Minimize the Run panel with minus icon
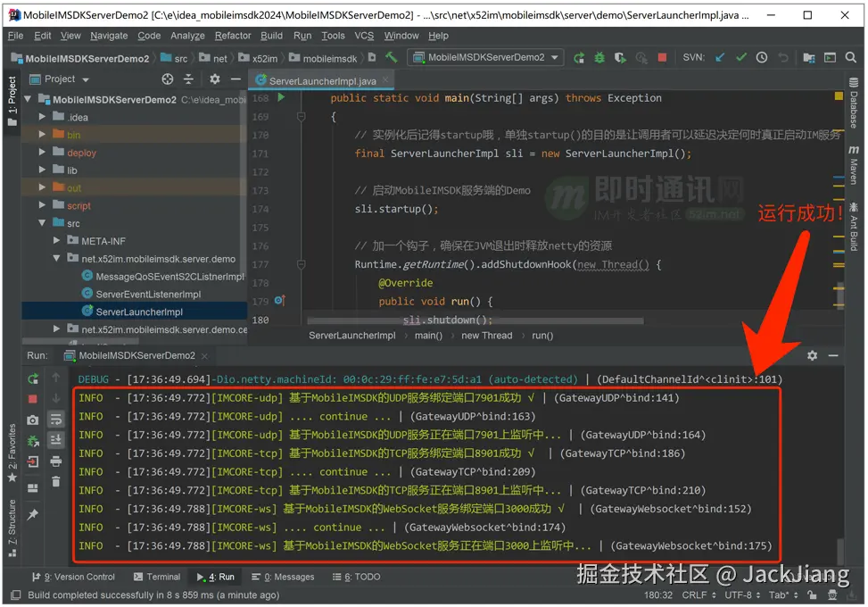 (833, 355)
